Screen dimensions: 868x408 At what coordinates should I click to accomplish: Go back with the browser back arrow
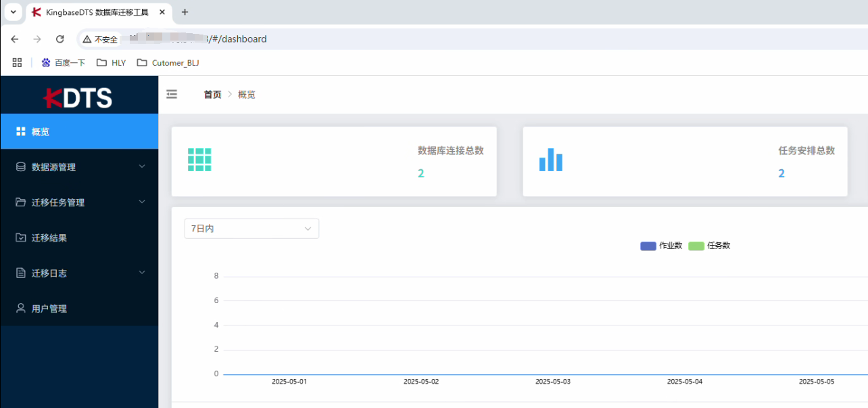[15, 39]
